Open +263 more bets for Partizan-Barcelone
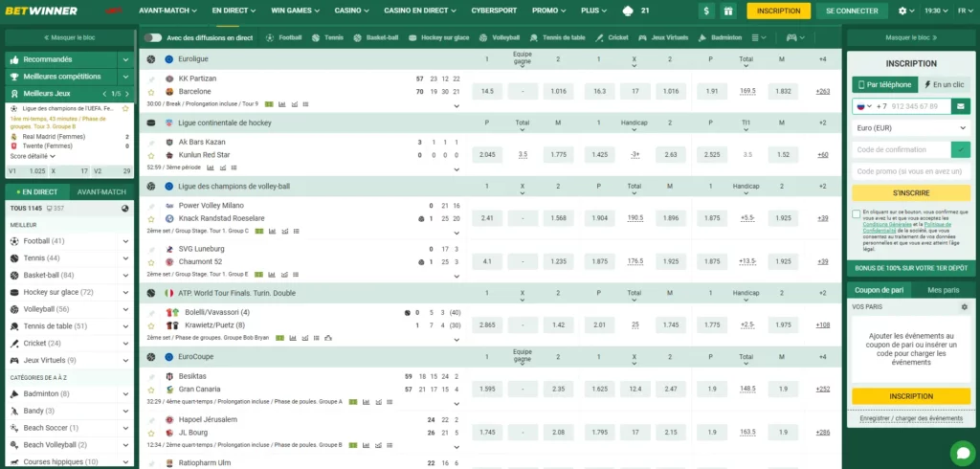Image resolution: width=980 pixels, height=469 pixels. point(822,91)
